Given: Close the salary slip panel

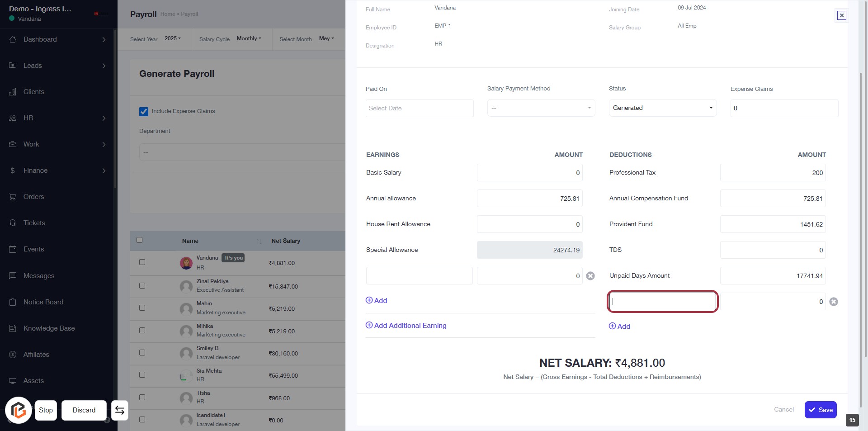Looking at the screenshot, I should tap(841, 15).
